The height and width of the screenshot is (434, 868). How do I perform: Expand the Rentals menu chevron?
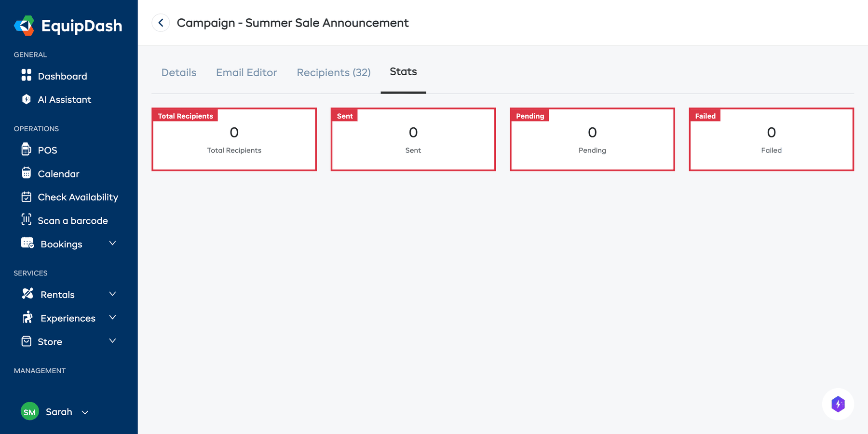click(x=112, y=294)
